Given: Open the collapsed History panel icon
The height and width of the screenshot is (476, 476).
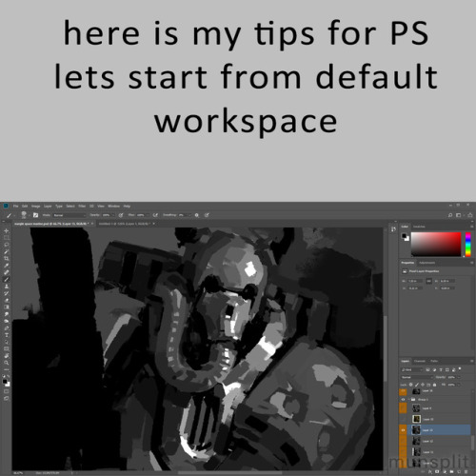Looking at the screenshot, I should click(393, 229).
